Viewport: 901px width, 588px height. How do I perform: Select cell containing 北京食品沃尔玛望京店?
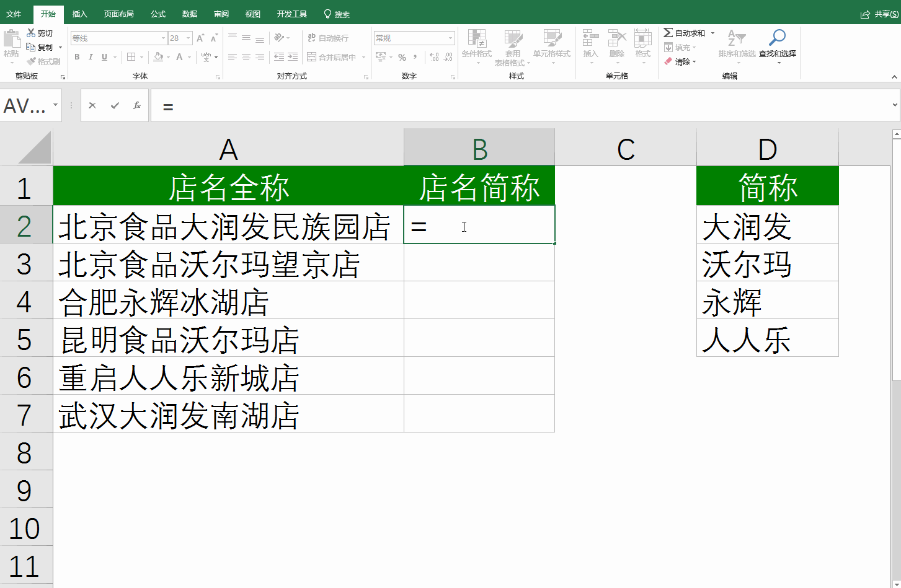coord(229,263)
